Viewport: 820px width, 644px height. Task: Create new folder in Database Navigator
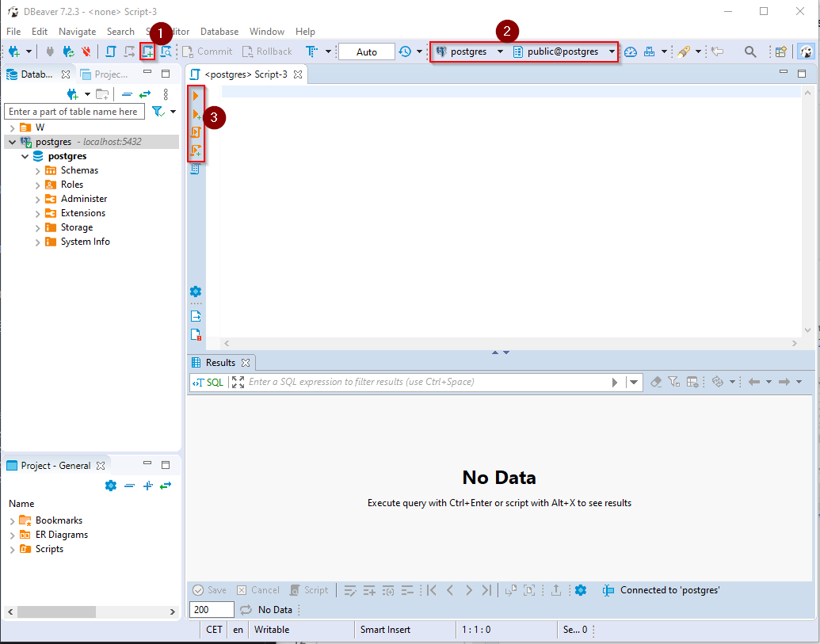pos(102,94)
